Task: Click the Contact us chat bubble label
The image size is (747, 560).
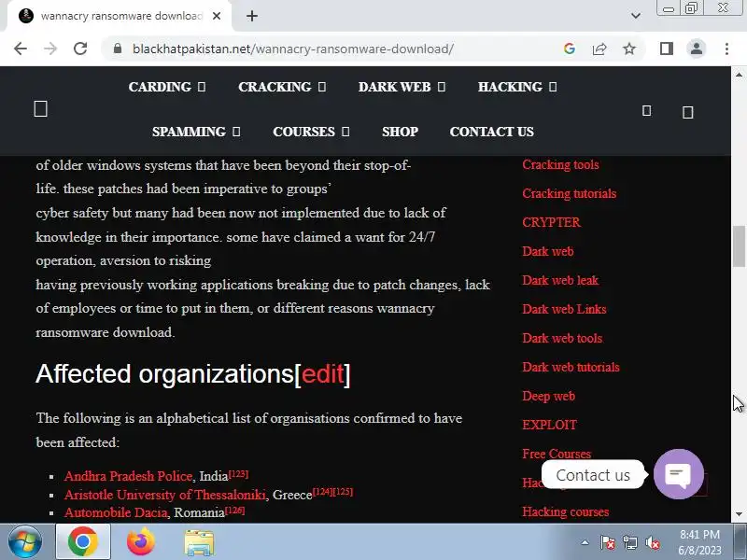Action: point(593,475)
